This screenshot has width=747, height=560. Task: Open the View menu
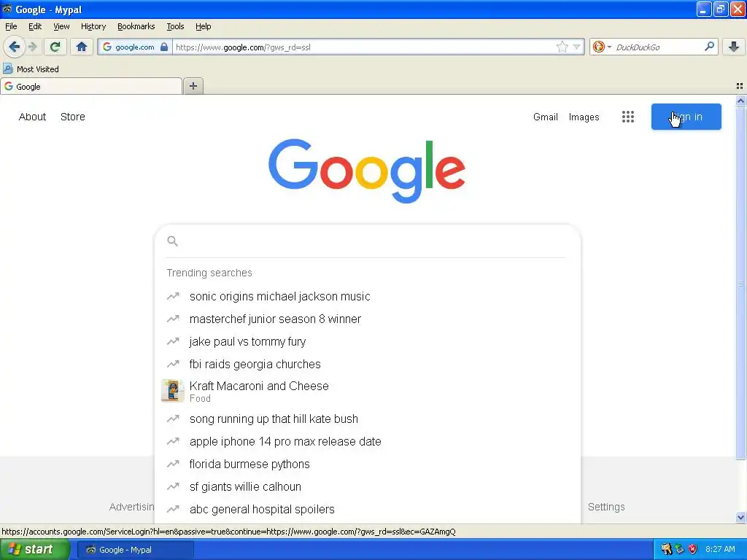click(x=61, y=26)
